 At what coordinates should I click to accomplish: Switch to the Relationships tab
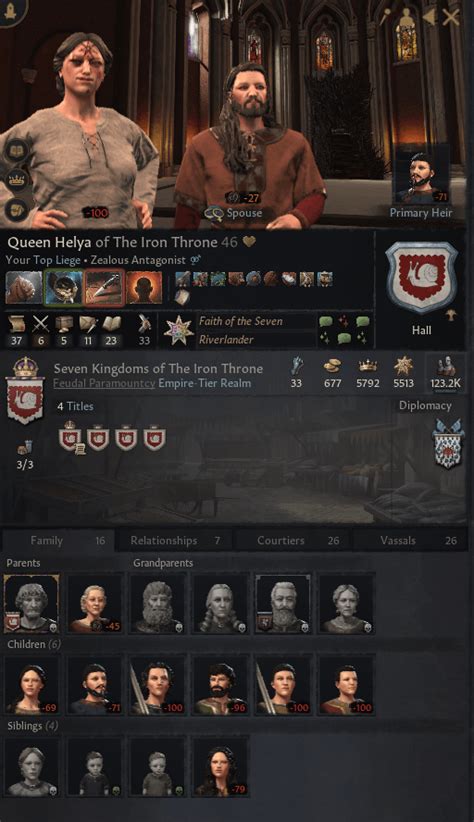click(x=175, y=540)
